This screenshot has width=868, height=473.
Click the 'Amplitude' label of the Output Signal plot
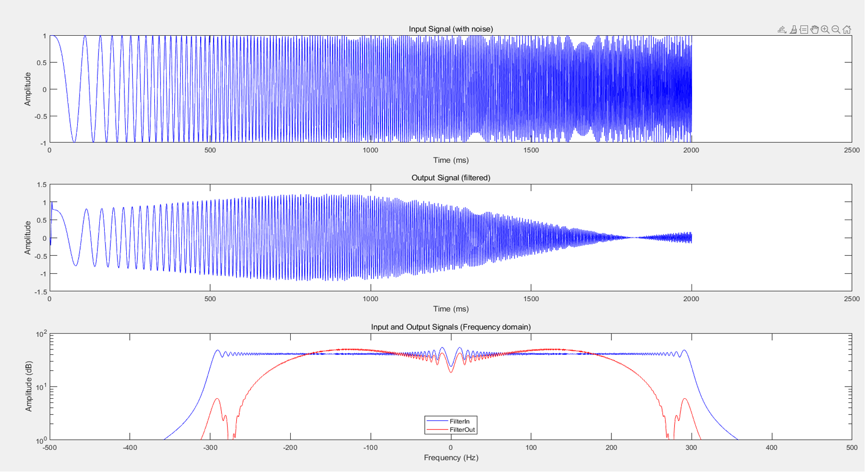27,238
